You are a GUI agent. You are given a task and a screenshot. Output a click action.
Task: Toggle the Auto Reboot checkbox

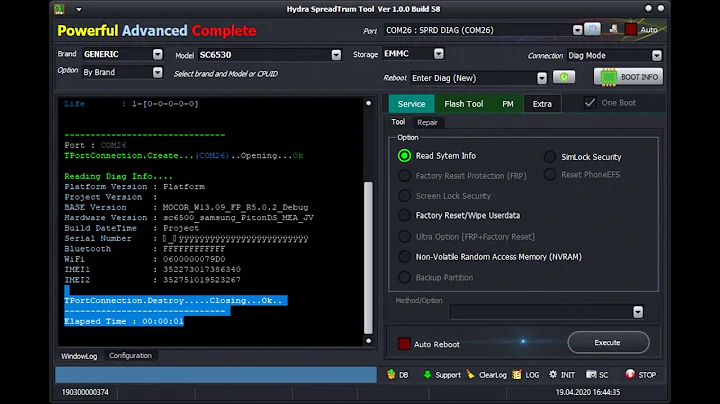coord(404,344)
